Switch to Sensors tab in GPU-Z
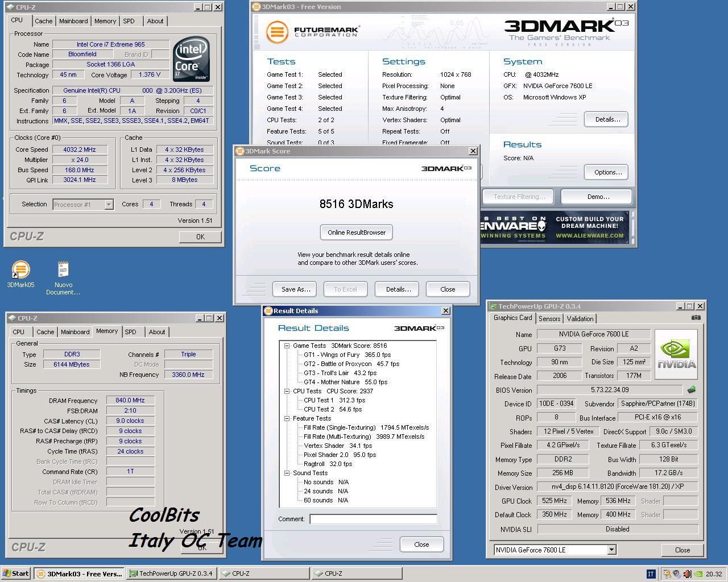 (549, 319)
